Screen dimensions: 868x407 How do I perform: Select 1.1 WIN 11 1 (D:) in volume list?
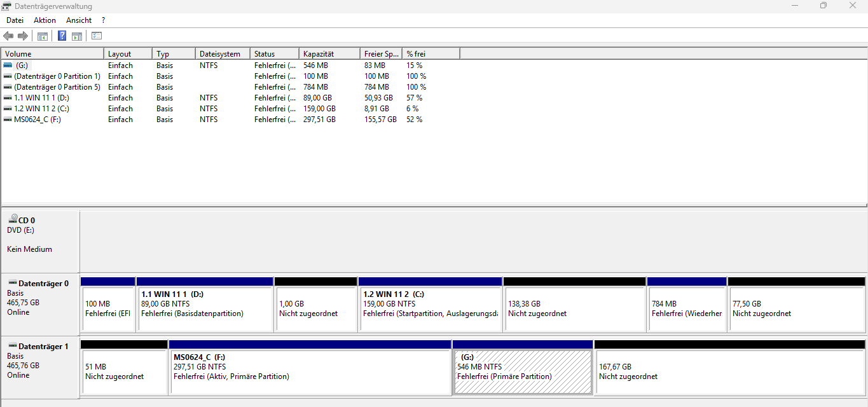click(x=41, y=97)
